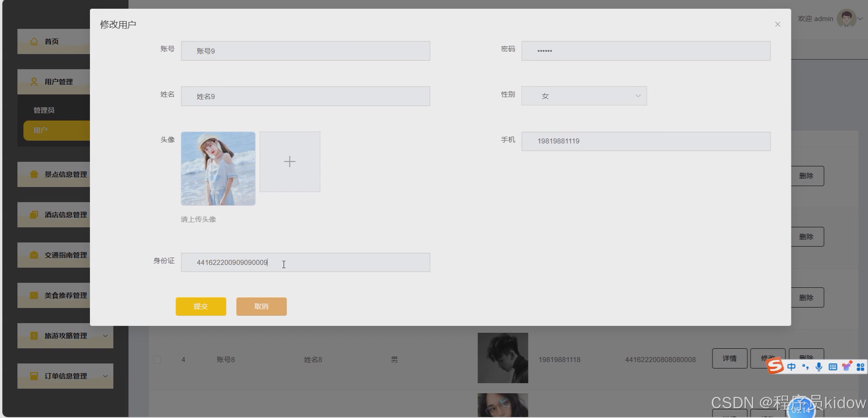
Task: Click the plus icon to upload avatar
Action: pyautogui.click(x=290, y=162)
